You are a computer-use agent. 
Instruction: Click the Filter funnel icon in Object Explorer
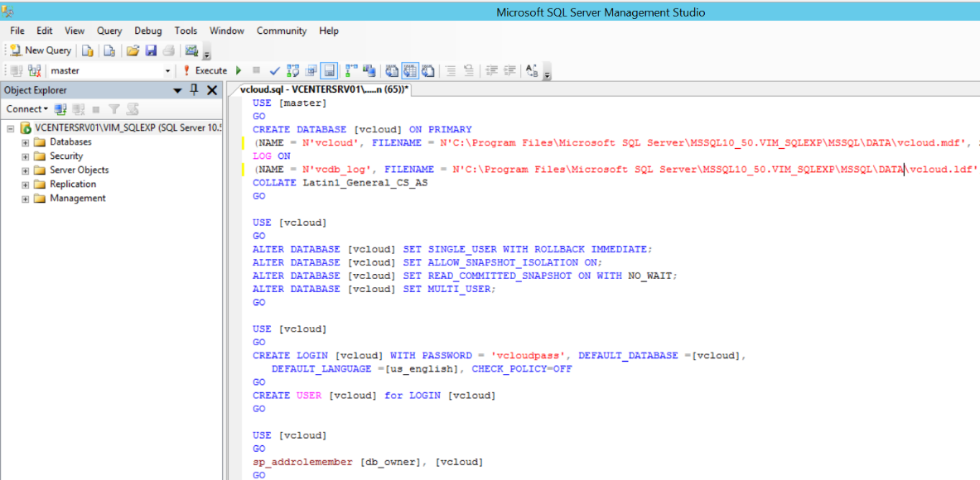(113, 109)
